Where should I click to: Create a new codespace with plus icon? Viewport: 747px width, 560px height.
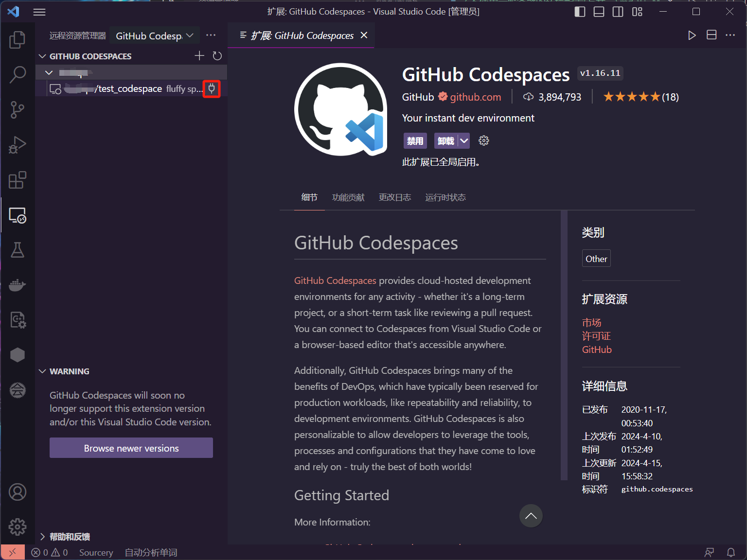coord(199,55)
